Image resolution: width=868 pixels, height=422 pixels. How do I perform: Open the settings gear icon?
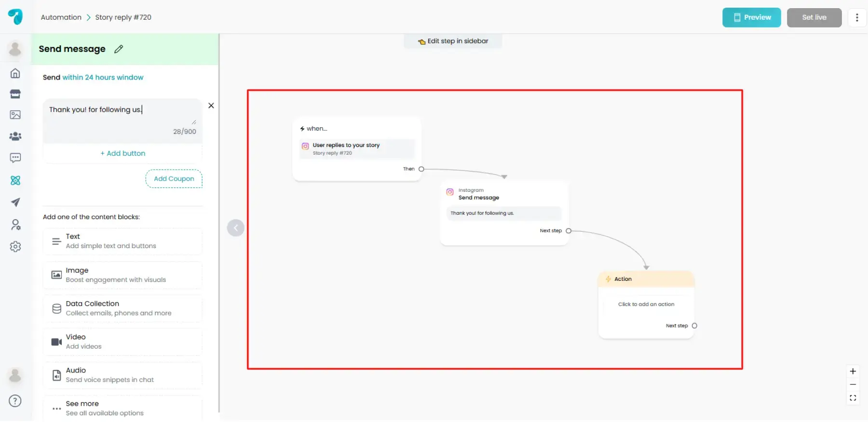pyautogui.click(x=15, y=247)
